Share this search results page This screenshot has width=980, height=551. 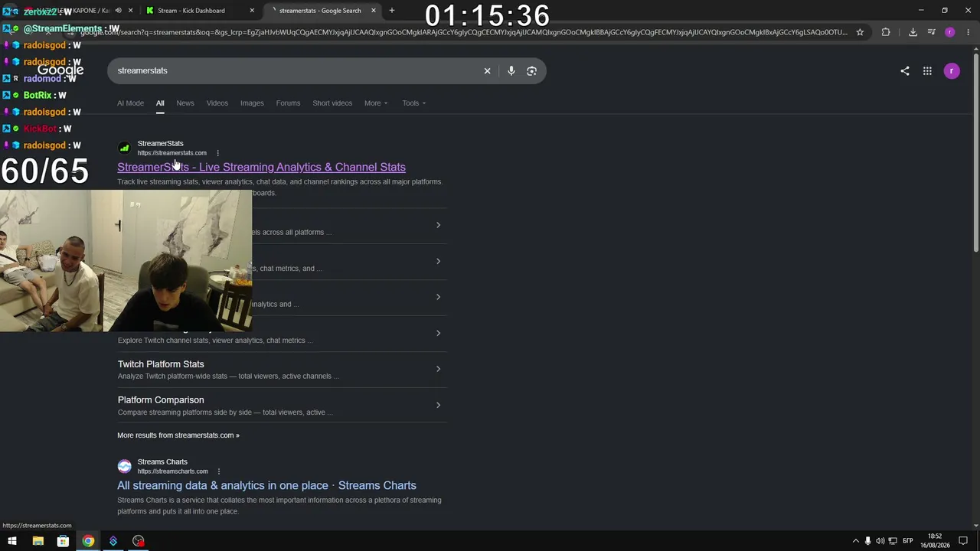(905, 70)
